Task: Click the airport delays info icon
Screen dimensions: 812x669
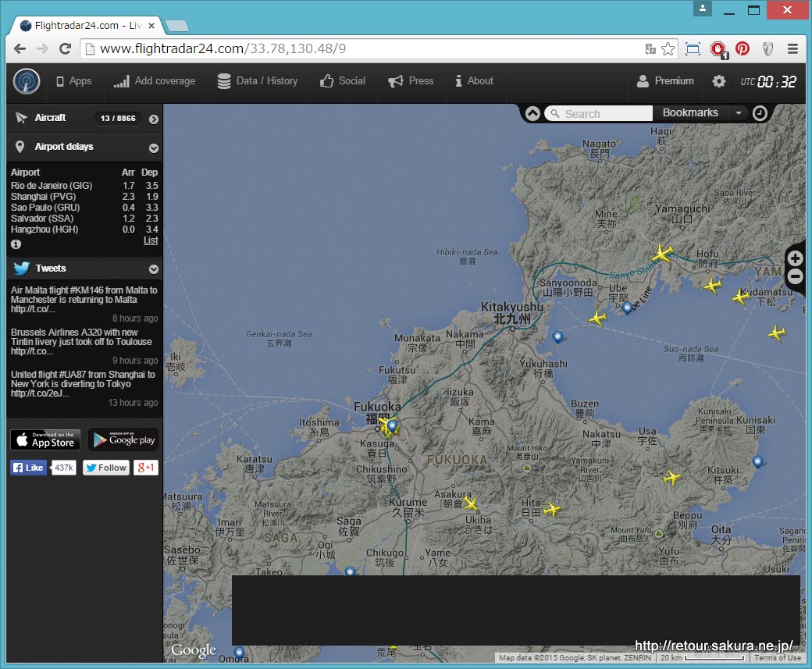Action: tap(16, 244)
